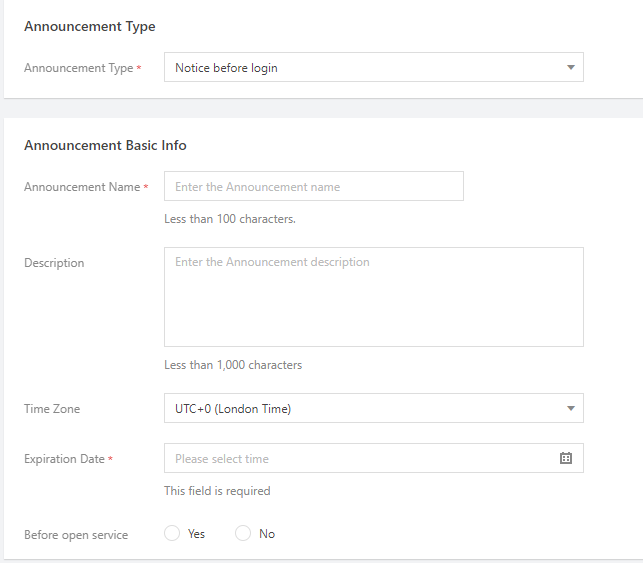Viewport: 643px width, 563px height.
Task: Click the "Announcement Type" section heading
Action: [x=90, y=26]
